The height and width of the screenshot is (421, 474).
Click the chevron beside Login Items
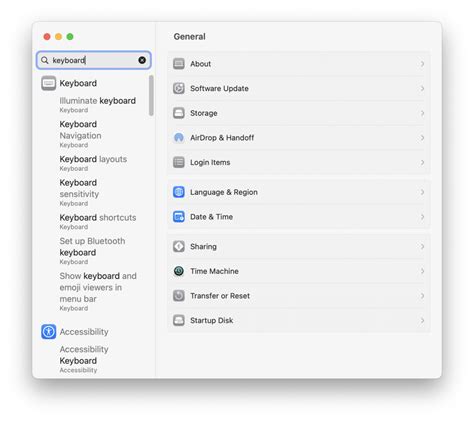422,162
